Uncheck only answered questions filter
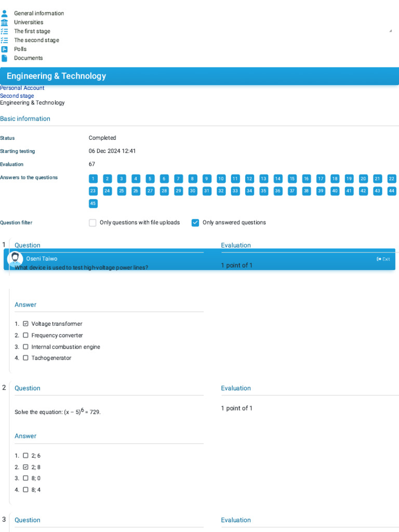Screen dimensions: 399x532 (x=195, y=222)
